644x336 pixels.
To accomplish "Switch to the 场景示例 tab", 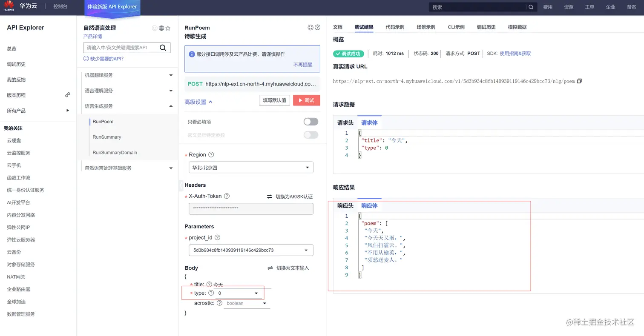I will coord(426,27).
